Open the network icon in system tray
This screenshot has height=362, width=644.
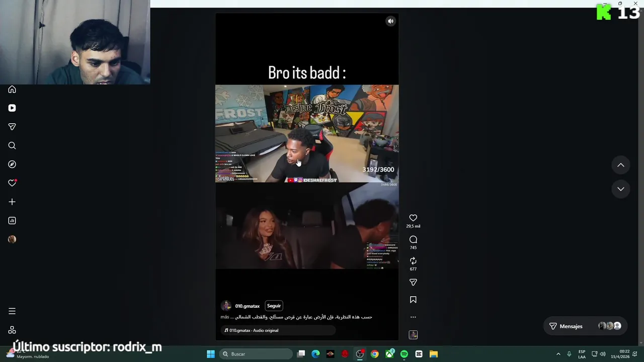pyautogui.click(x=594, y=354)
